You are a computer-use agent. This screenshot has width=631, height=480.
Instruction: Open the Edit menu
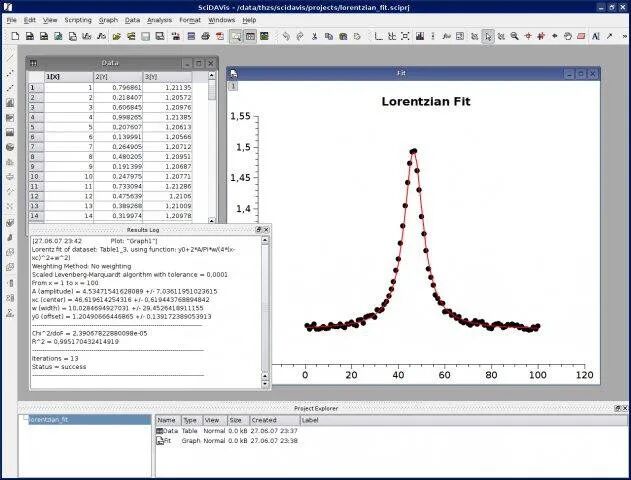29,20
